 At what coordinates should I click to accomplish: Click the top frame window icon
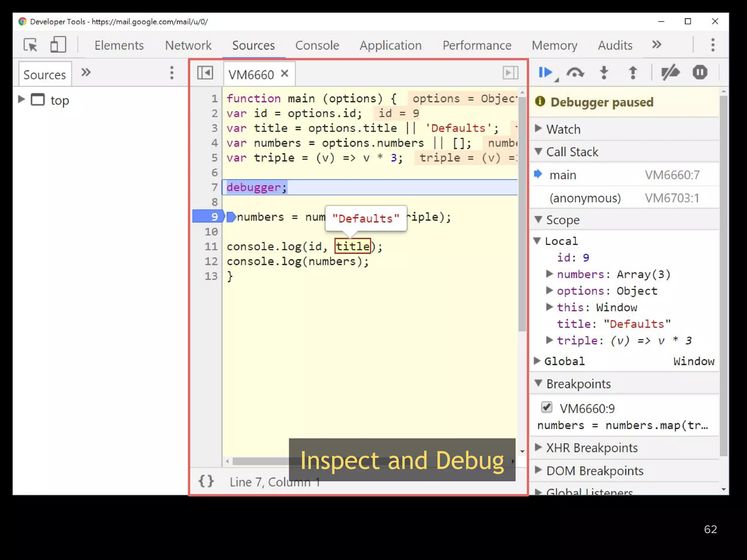tap(38, 100)
